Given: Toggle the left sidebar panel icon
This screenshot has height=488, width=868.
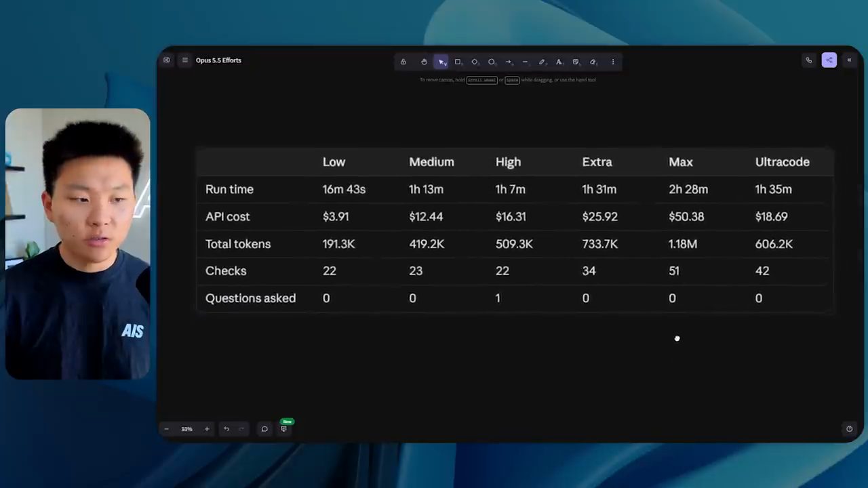Looking at the screenshot, I should pos(166,60).
